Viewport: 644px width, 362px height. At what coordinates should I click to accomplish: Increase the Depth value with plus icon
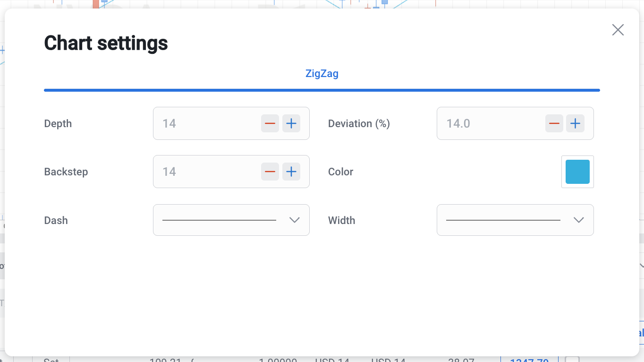[x=291, y=123]
